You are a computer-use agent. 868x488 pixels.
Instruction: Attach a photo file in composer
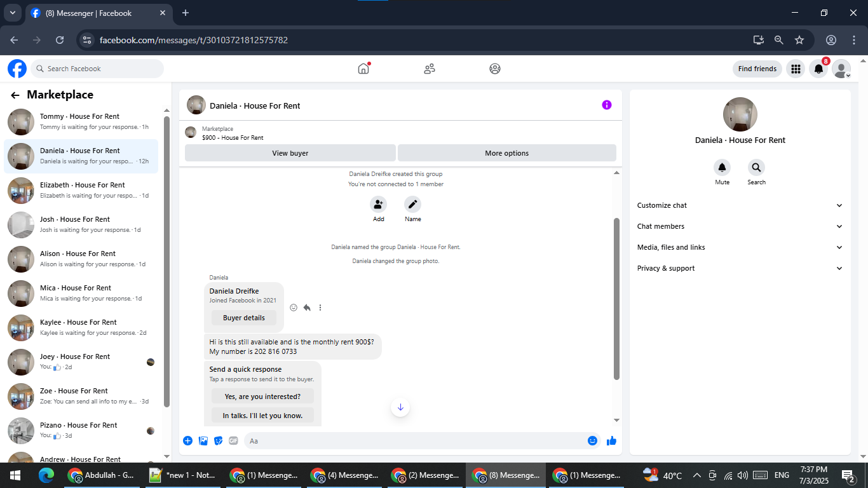coord(203,440)
